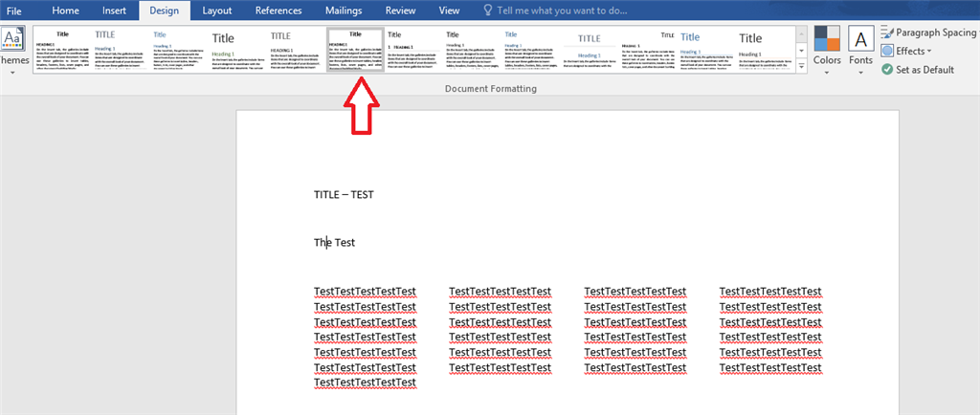Select the Design tab
Viewport: 980px width, 415px height.
pyautogui.click(x=165, y=11)
